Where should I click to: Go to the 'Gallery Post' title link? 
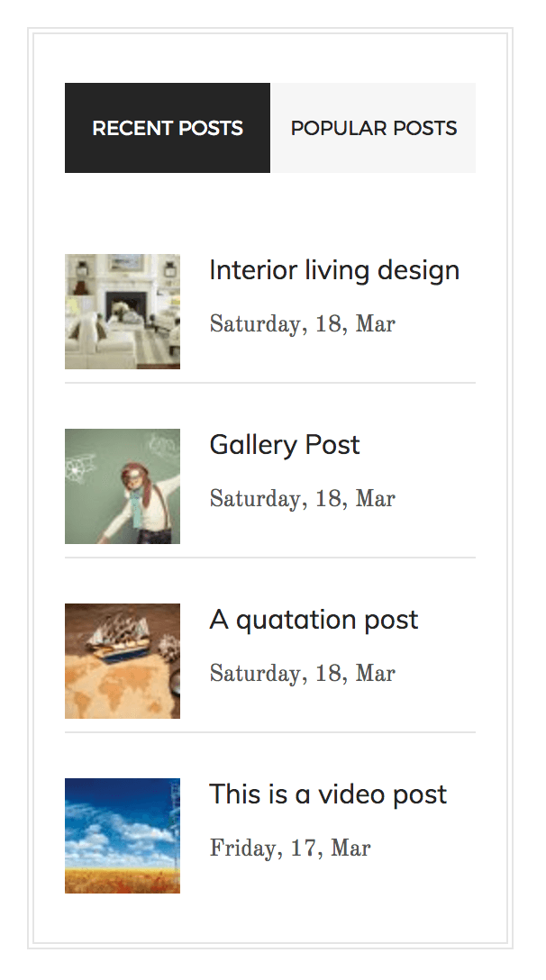pyautogui.click(x=285, y=445)
